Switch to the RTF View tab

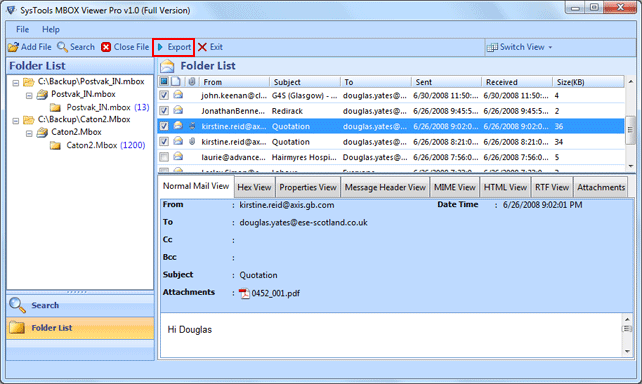[552, 187]
